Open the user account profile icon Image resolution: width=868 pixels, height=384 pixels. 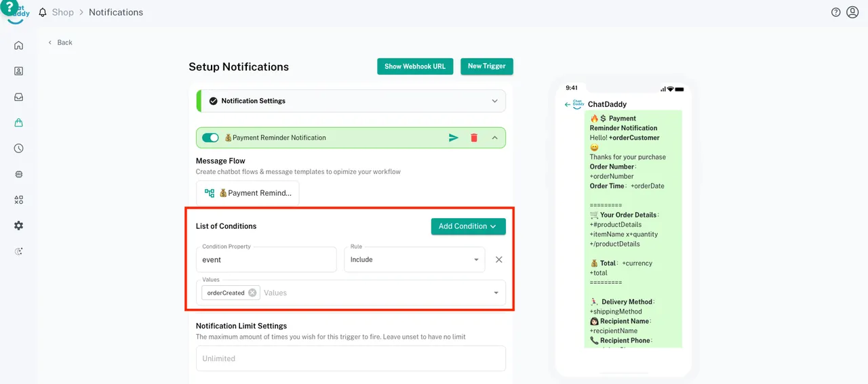852,12
